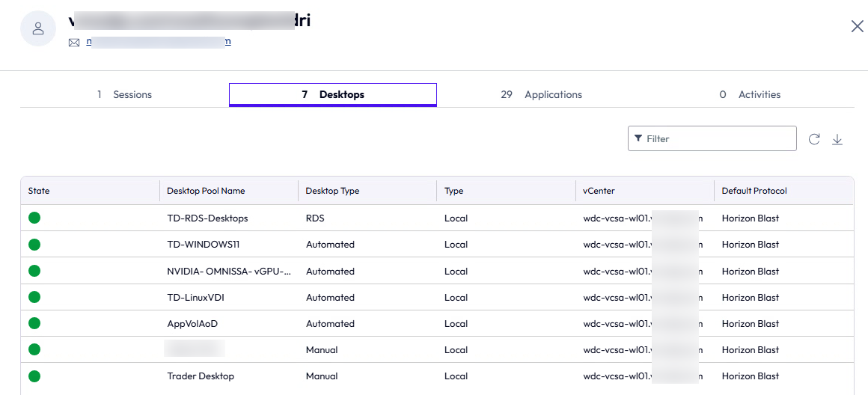The width and height of the screenshot is (868, 395).
Task: Open the Applications tab
Action: click(541, 95)
